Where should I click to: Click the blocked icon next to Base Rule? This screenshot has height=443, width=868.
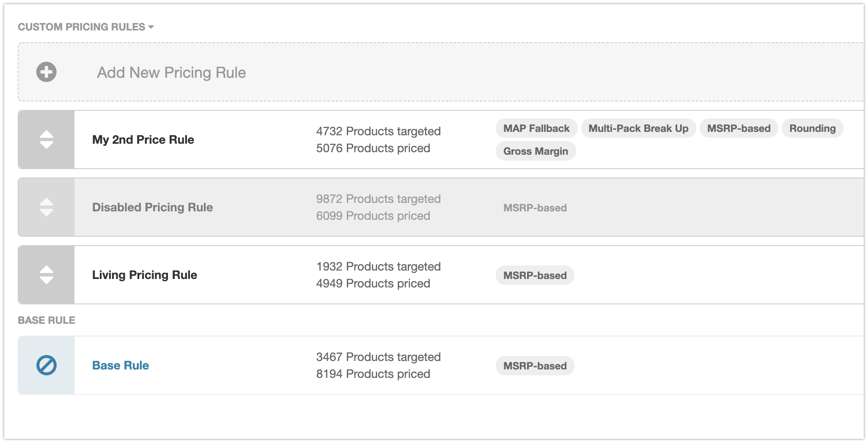pos(47,365)
